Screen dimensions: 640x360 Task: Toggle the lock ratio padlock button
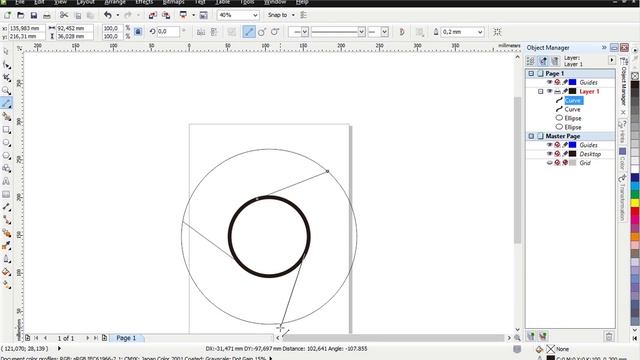(x=138, y=32)
